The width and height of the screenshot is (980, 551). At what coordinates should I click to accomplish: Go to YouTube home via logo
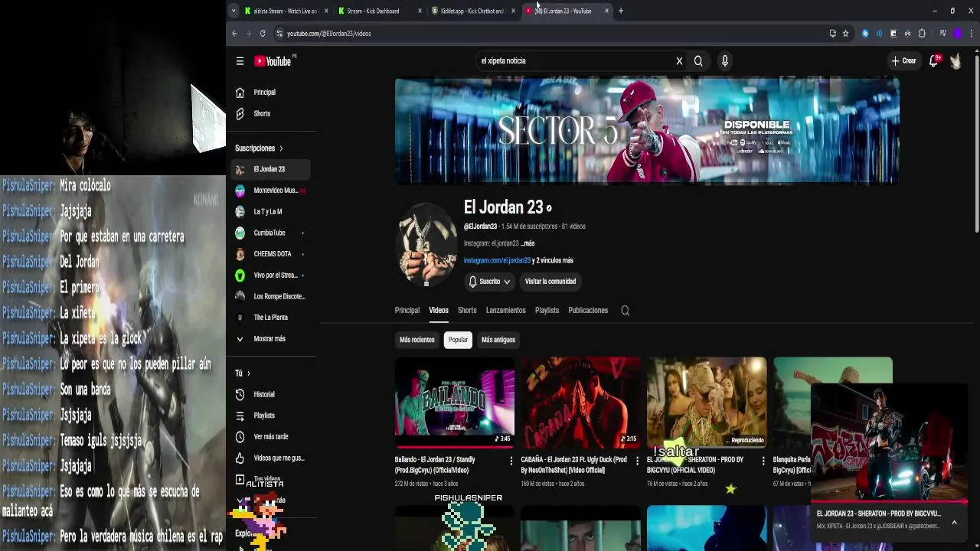273,61
